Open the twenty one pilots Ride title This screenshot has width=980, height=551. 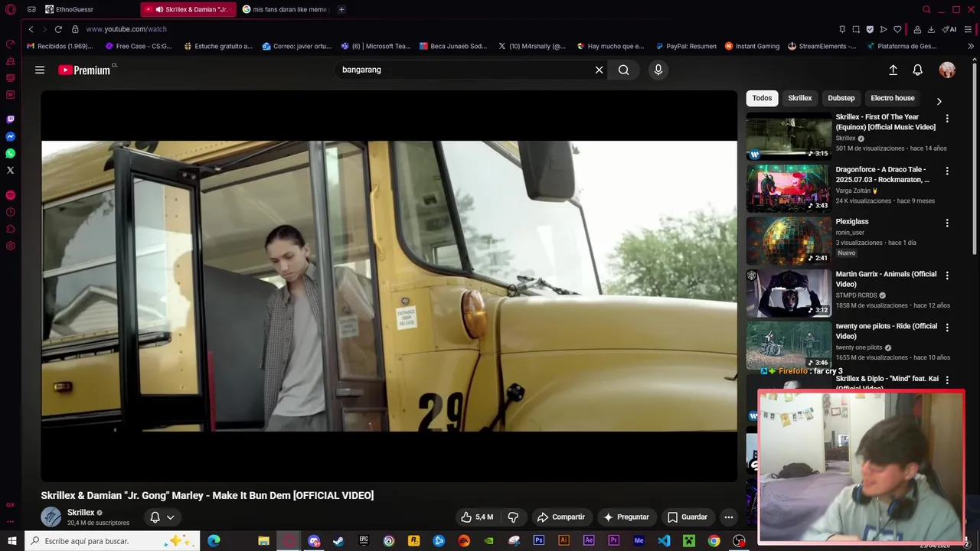coord(886,331)
